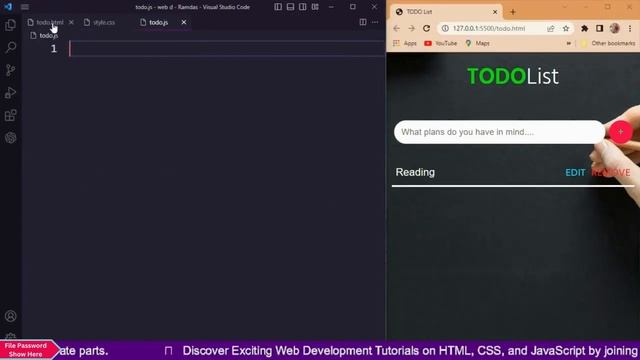Screen dimensions: 640x360
Task: Close the todo.js editor tab
Action: pos(184,22)
